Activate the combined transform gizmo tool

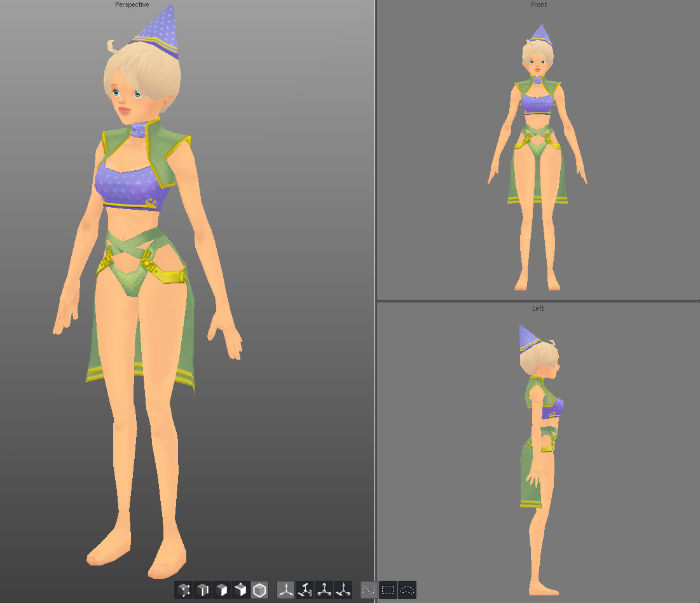tap(343, 590)
